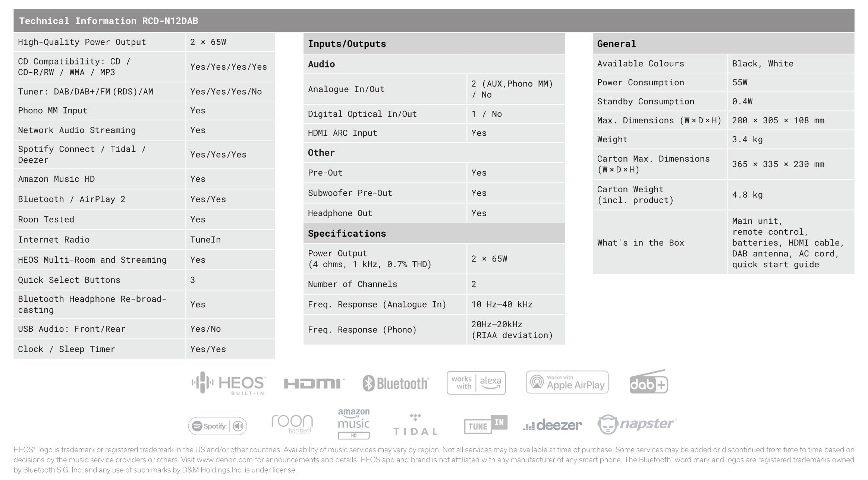Select the TuneIn value for Internet Radio

coord(205,240)
